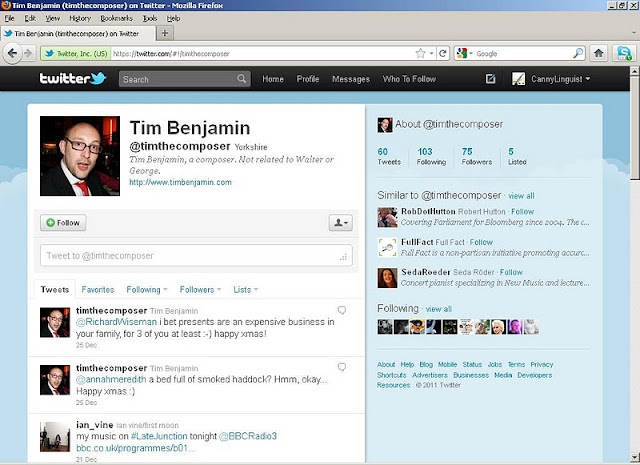Image resolution: width=640 pixels, height=465 pixels.
Task: Open the #LateJunction hashtag
Action: pos(159,436)
